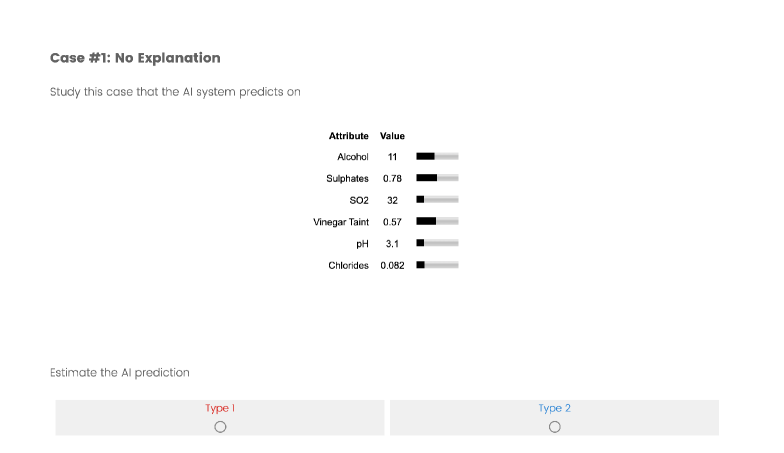Screen dimensions: 784x453
Task: Select the Type 1 radio button
Action: pos(220,427)
